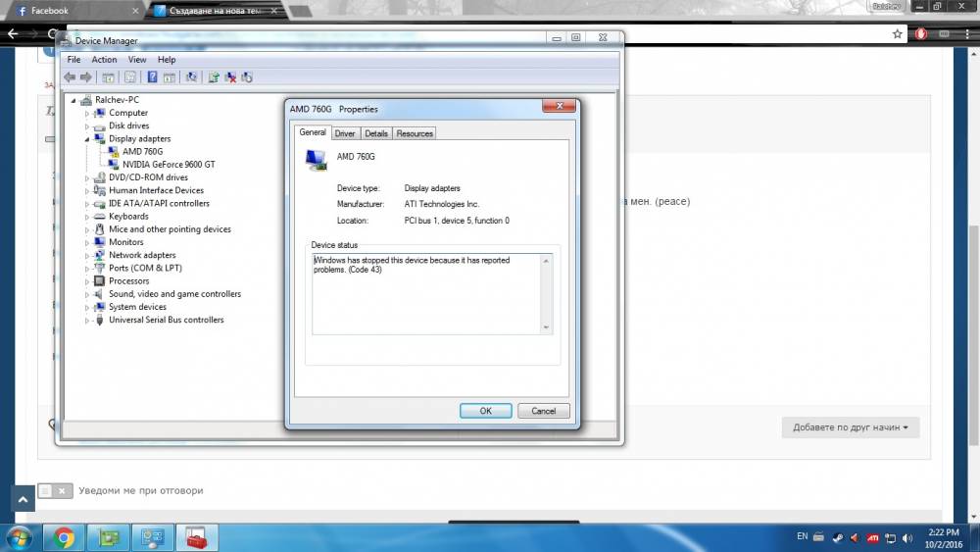Open Google Chrome from the taskbar
The width and height of the screenshot is (980, 552).
pyautogui.click(x=63, y=537)
